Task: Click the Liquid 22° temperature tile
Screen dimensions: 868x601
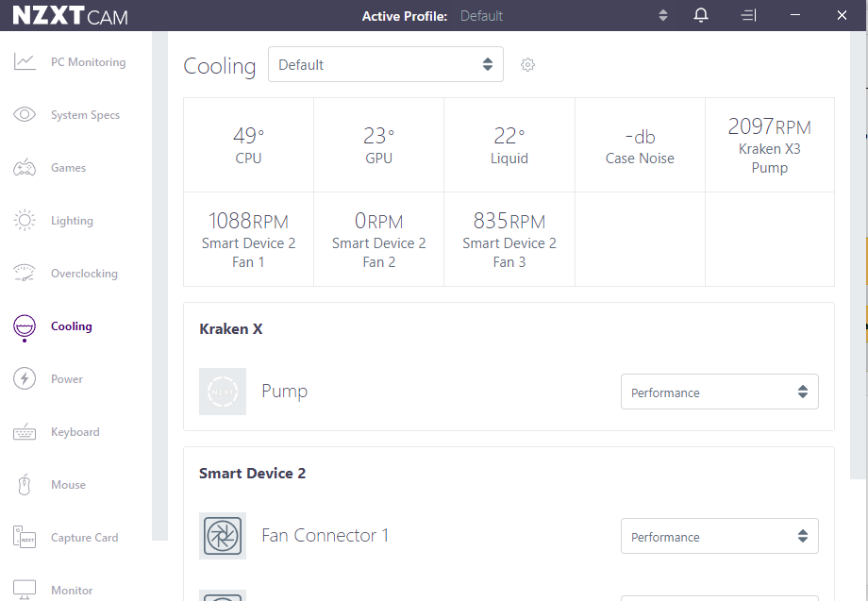Action: tap(509, 145)
